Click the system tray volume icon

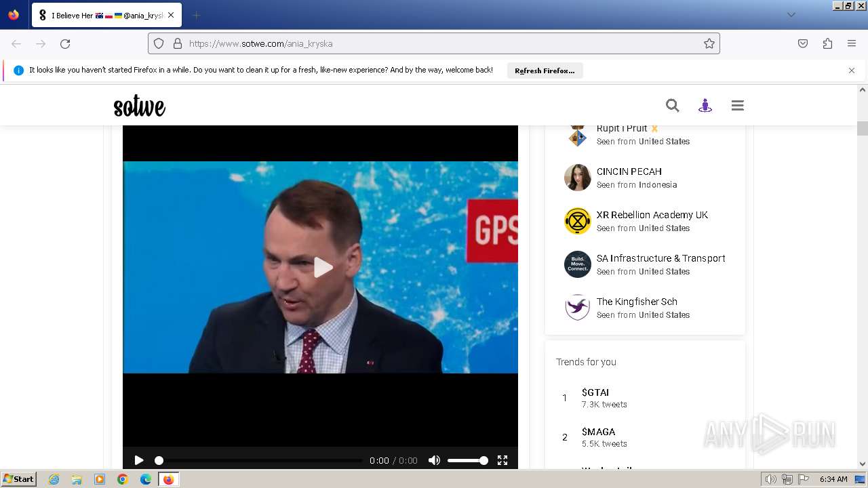pyautogui.click(x=770, y=479)
